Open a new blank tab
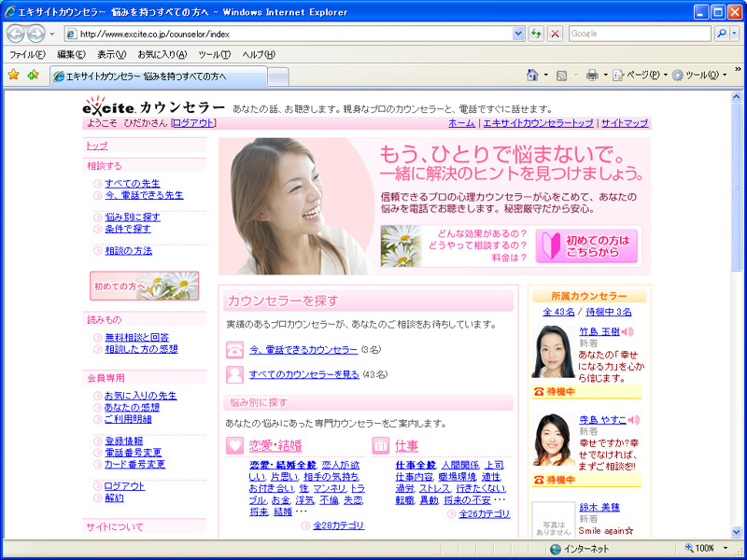The height and width of the screenshot is (560, 747). pyautogui.click(x=277, y=77)
